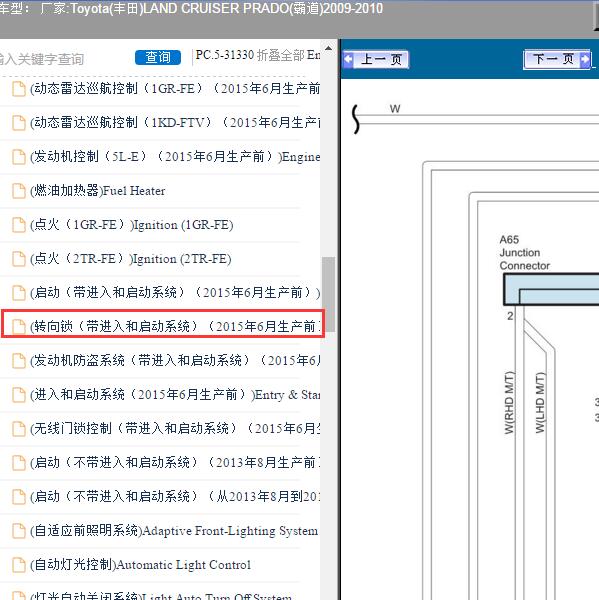Viewport: 599px width, 600px height.
Task: Go to previous page with 上一页
Action: [376, 59]
